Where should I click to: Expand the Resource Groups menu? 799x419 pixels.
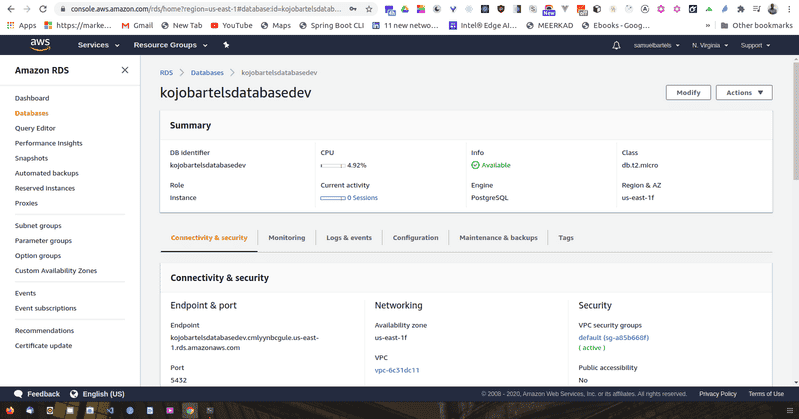point(170,45)
